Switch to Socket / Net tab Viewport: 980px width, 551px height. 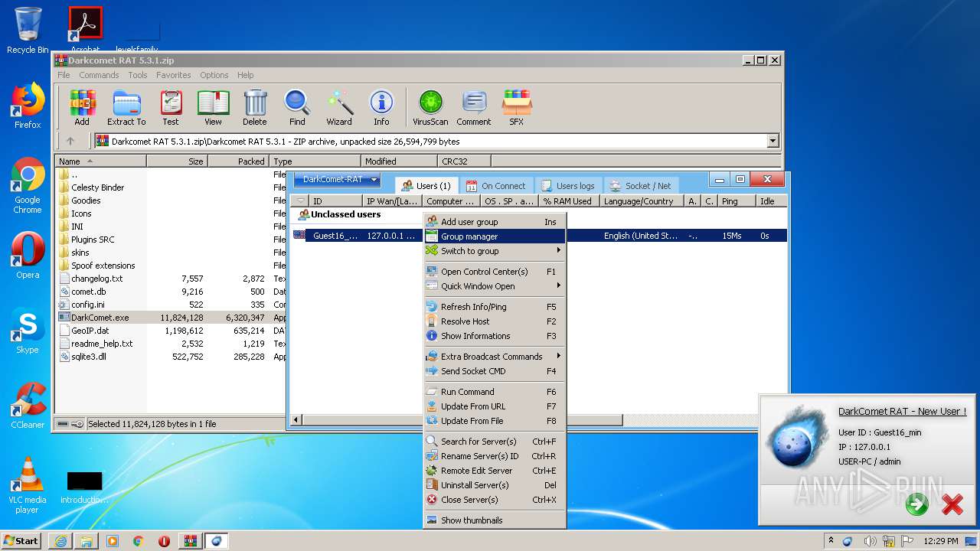(x=640, y=185)
